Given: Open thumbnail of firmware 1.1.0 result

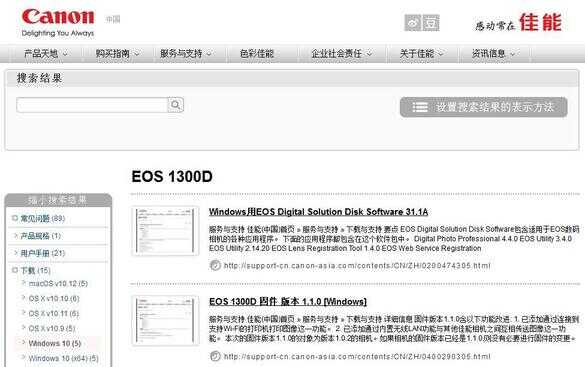Looking at the screenshot, I should pos(165,321).
